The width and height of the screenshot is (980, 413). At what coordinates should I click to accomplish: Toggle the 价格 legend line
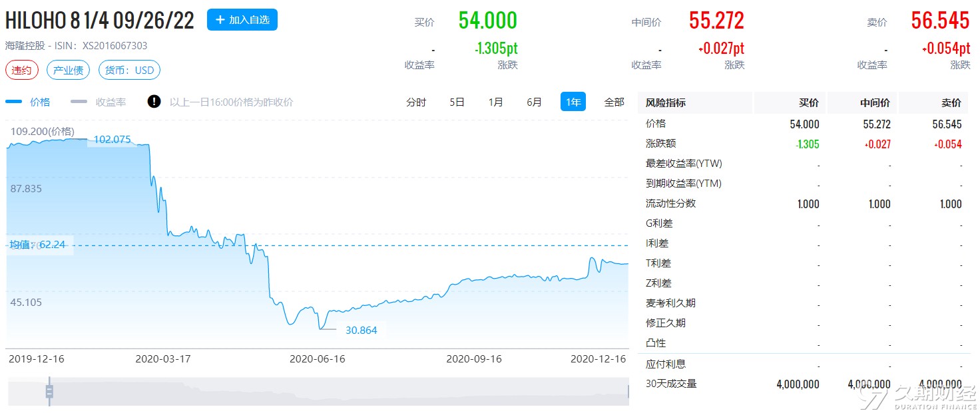click(28, 102)
